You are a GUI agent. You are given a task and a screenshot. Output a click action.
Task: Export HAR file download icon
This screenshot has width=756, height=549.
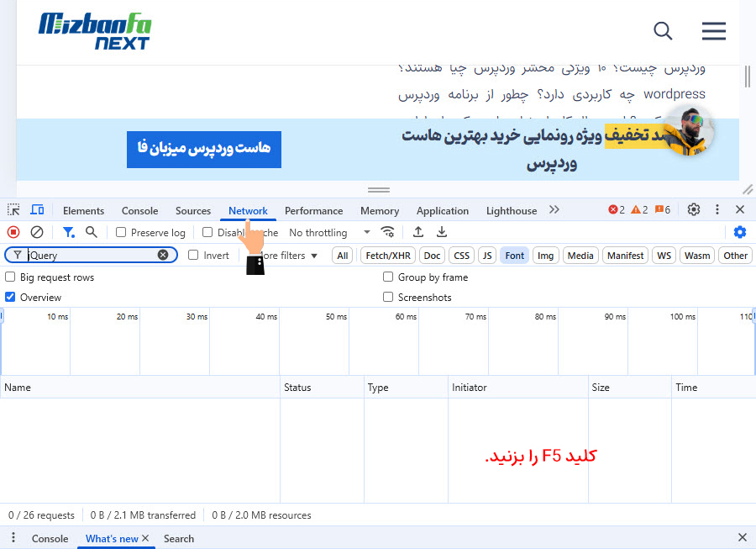coord(441,233)
